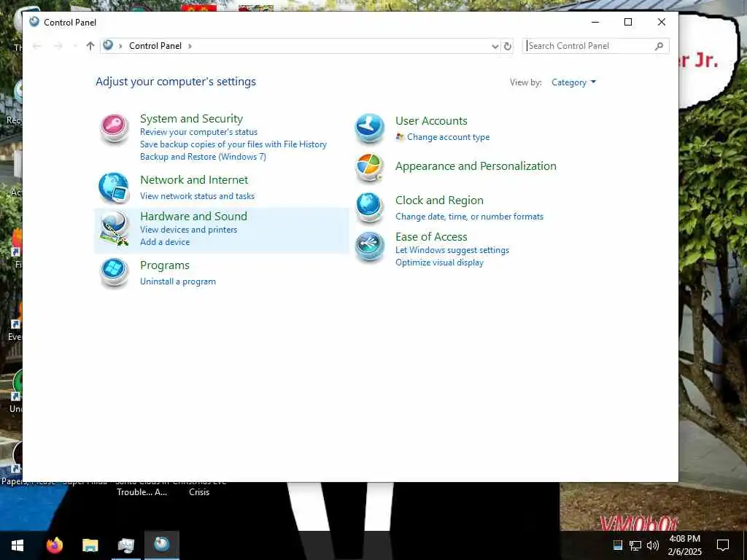Click the Up arrow navigation button
747x560 pixels.
[x=90, y=46]
